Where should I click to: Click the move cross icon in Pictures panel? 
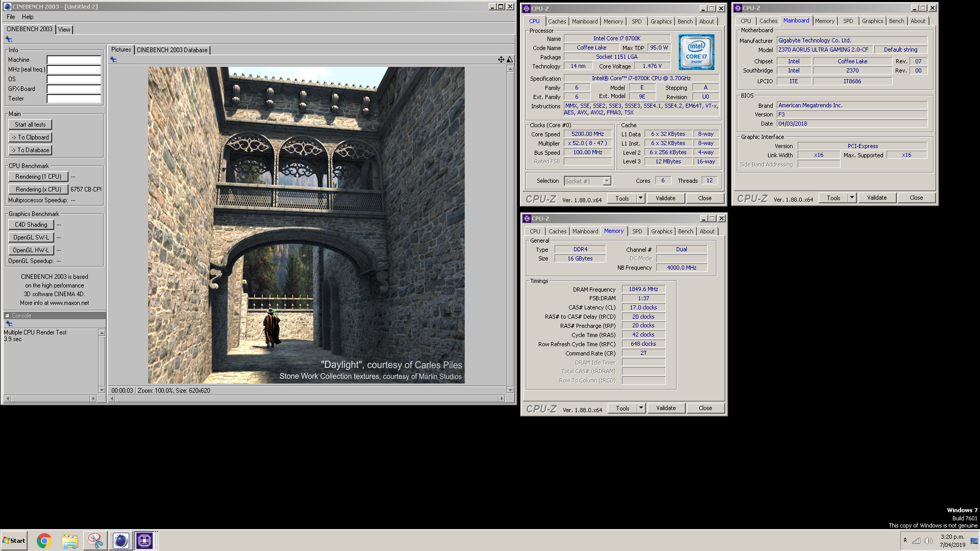coord(501,60)
